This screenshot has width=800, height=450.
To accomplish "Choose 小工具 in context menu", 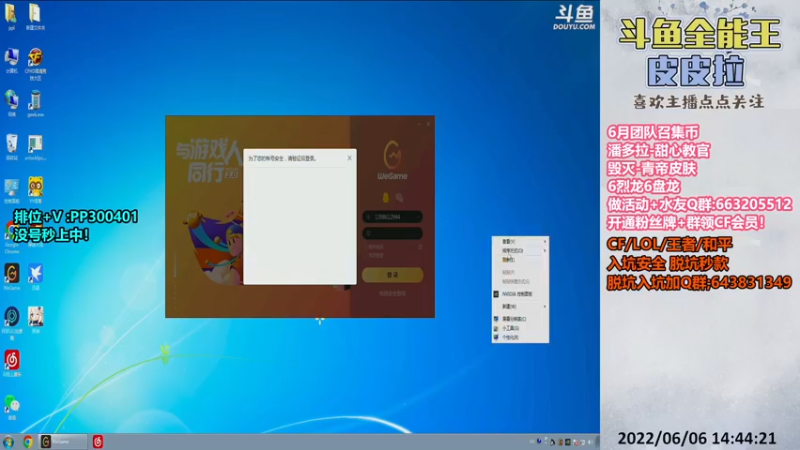I will point(520,328).
